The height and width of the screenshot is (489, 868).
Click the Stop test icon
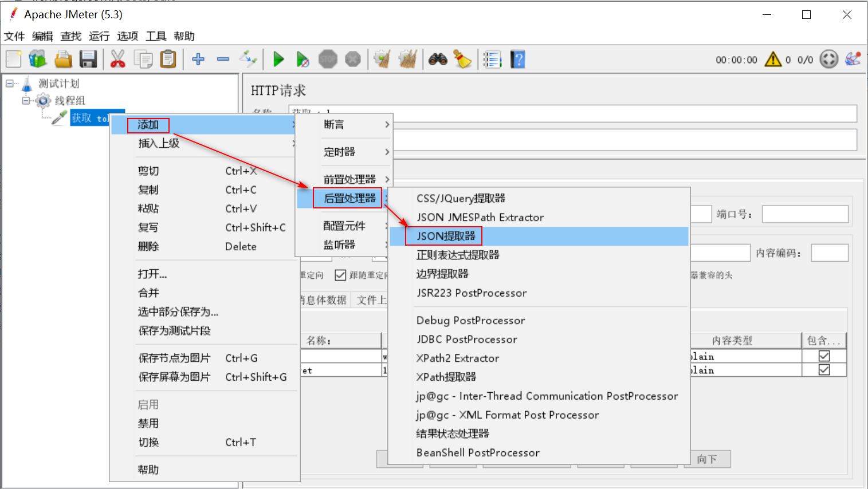click(328, 59)
